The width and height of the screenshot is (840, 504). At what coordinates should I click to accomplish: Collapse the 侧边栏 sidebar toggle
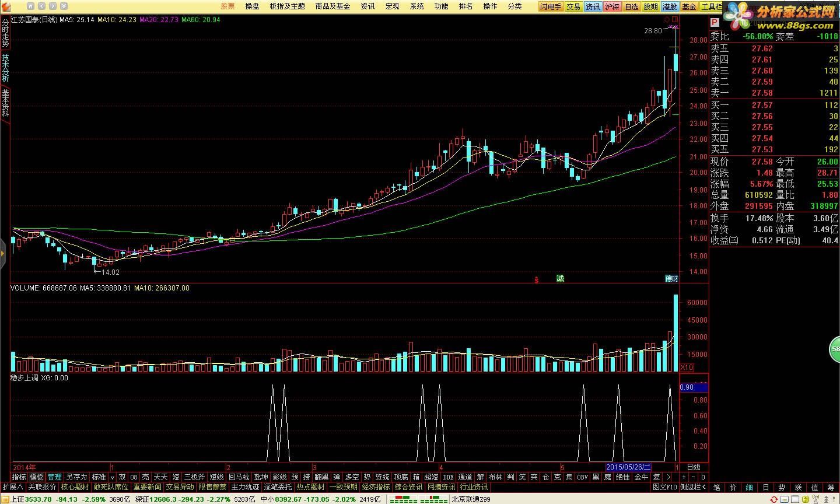click(x=693, y=487)
